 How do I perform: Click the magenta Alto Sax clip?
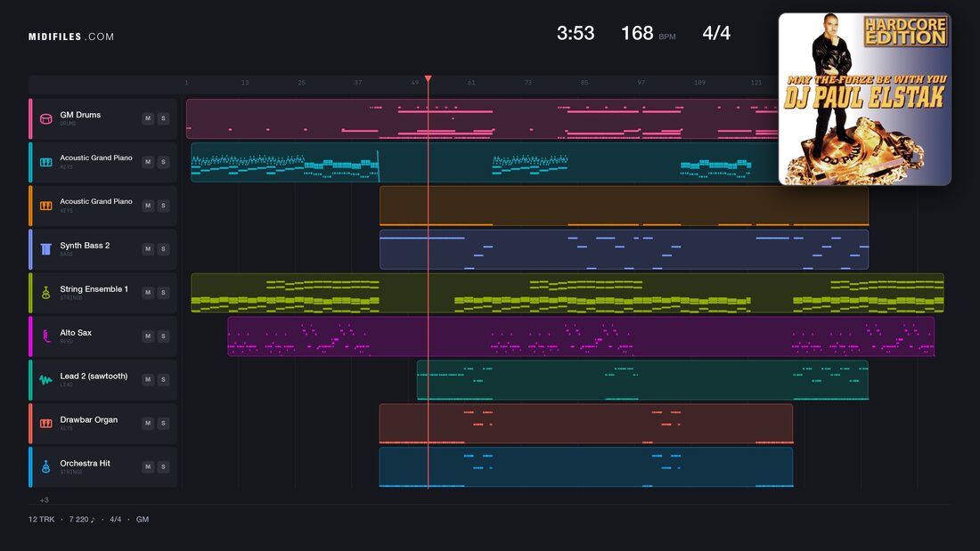pyautogui.click(x=581, y=336)
